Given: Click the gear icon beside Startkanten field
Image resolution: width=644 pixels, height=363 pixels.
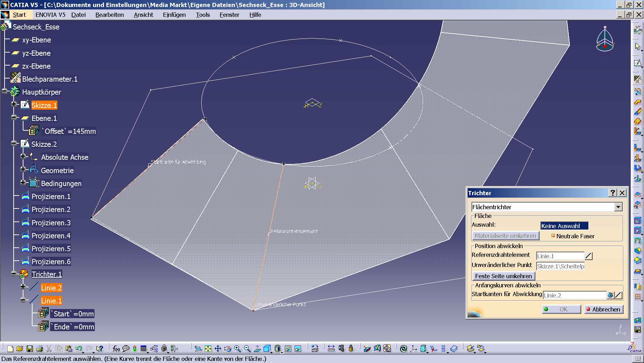Looking at the screenshot, I should click(x=610, y=295).
